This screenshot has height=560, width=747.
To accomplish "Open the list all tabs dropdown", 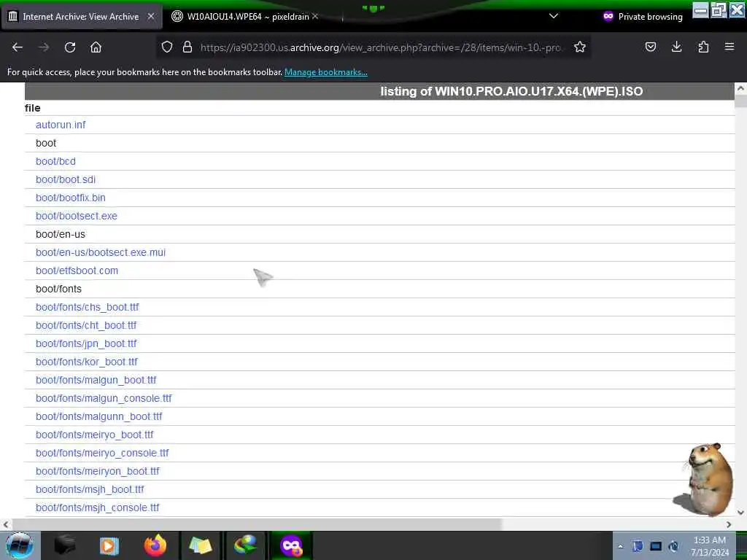I will click(554, 16).
